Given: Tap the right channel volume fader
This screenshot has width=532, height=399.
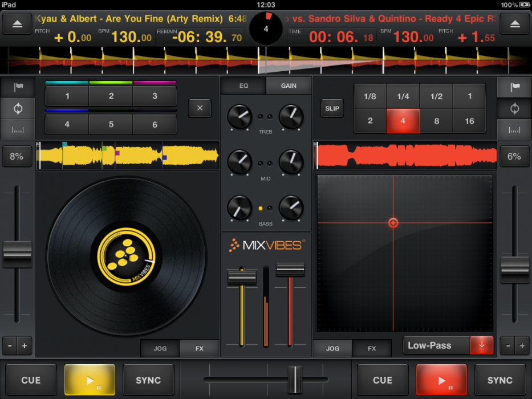Looking at the screenshot, I should pos(290,270).
